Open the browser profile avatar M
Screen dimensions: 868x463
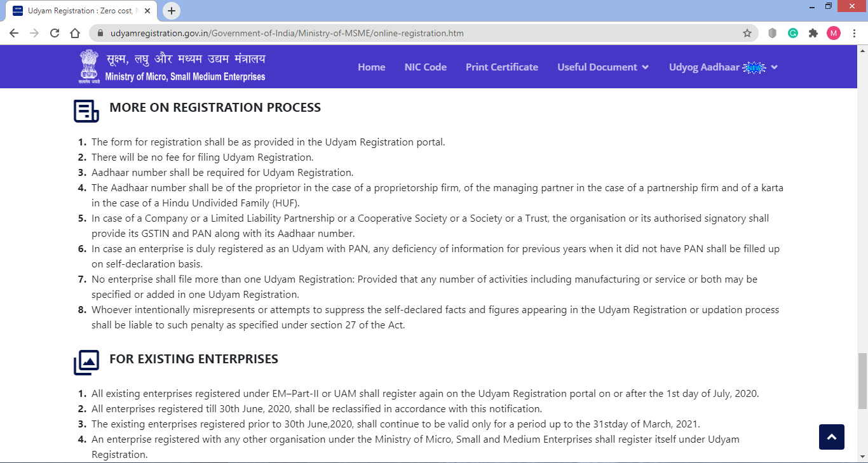point(834,32)
